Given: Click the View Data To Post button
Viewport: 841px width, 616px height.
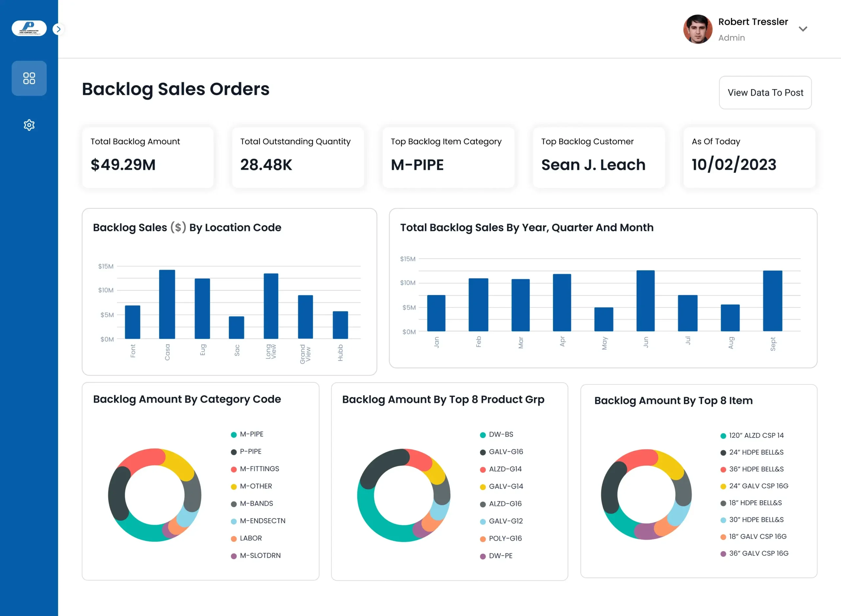Looking at the screenshot, I should coord(765,92).
